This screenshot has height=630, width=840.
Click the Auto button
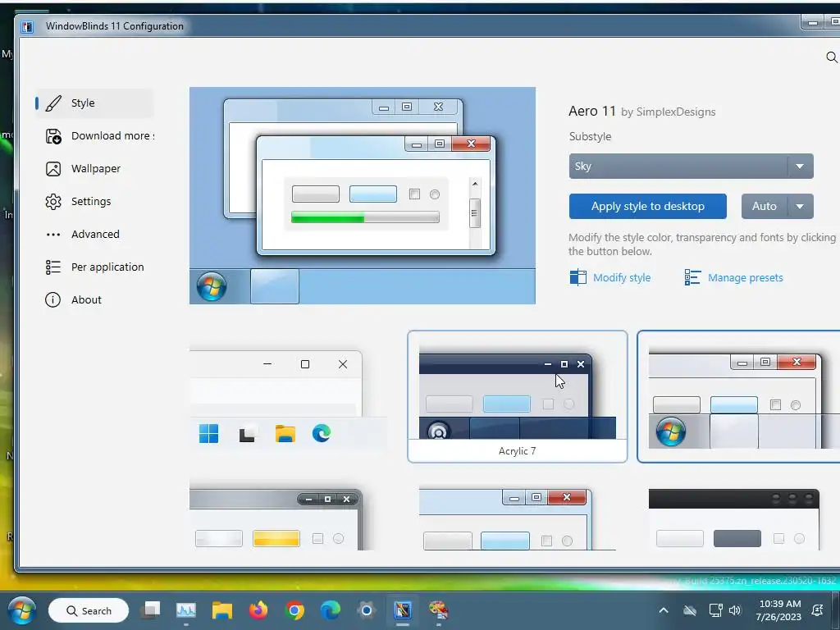(x=765, y=206)
